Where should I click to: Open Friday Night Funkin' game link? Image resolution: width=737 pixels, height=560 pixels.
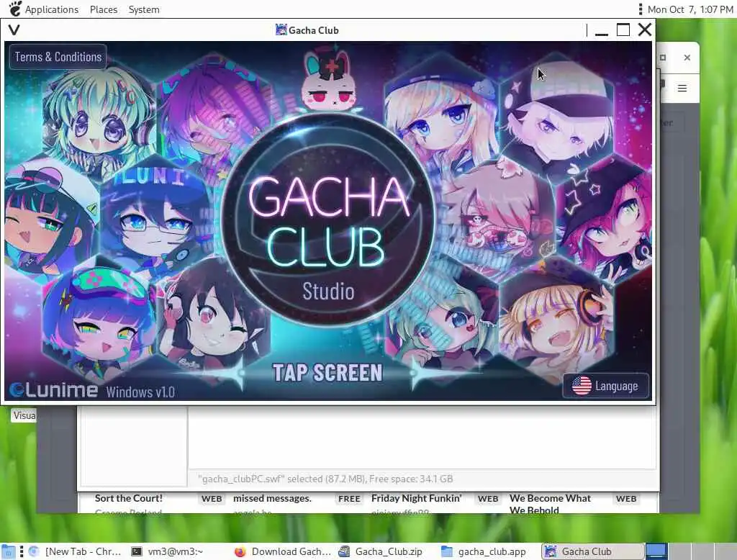[417, 498]
